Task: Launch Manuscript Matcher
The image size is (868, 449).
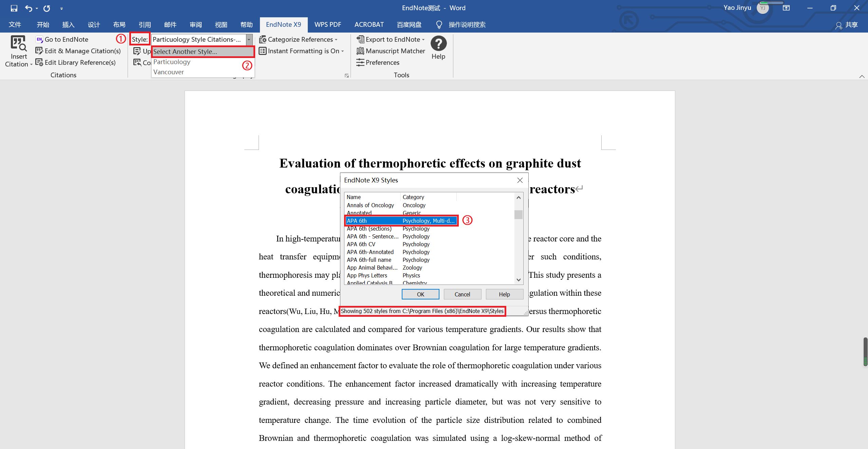Action: pyautogui.click(x=391, y=51)
